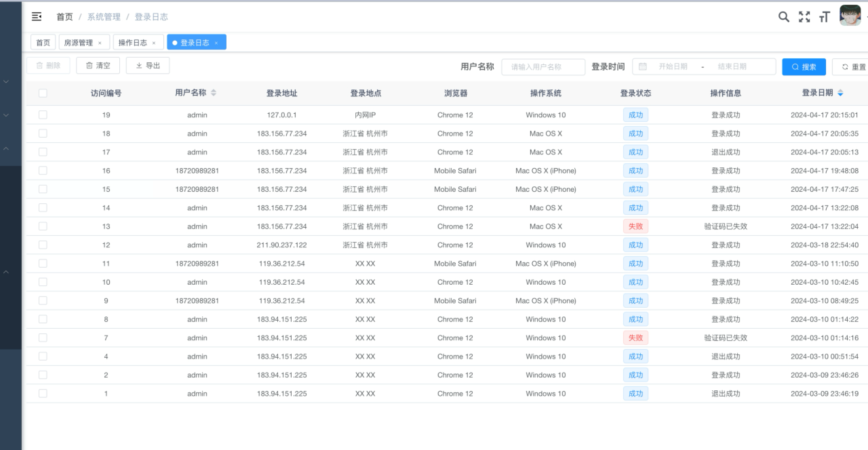Screen dimensions: 868x450
Task: Toggle the select-all header checkbox
Action: 43,93
